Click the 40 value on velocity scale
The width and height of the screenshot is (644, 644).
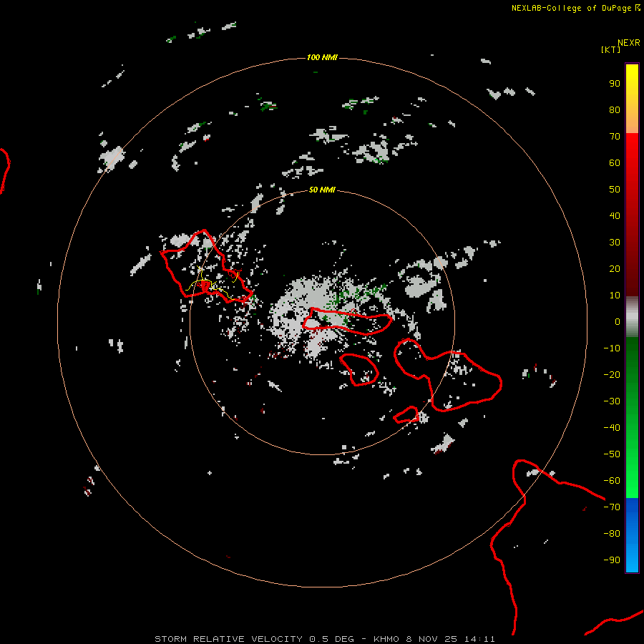(x=615, y=215)
